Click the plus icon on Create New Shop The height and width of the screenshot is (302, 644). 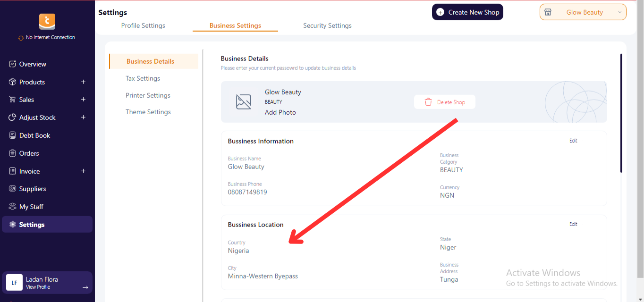(440, 12)
